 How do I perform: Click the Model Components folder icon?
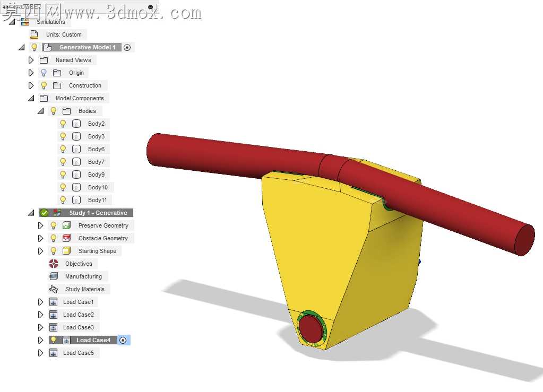(44, 98)
